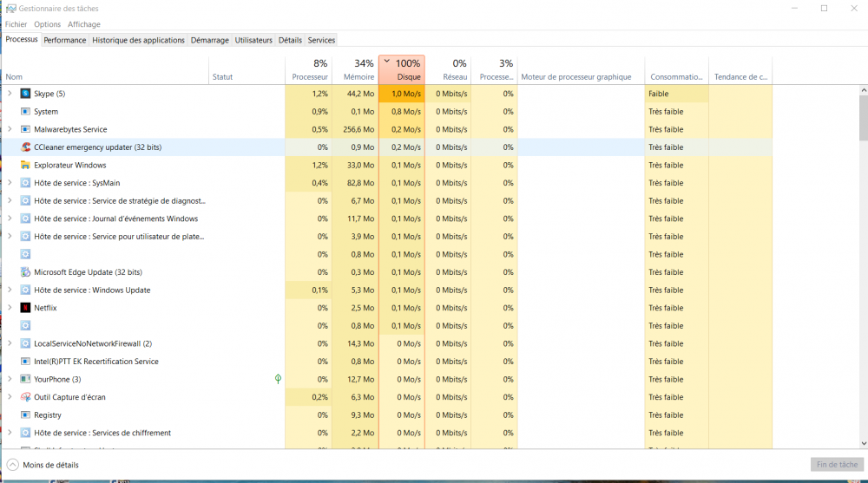Select the '14,3 Mo' memory cell
Screen dimensions: 868x483
coord(355,343)
